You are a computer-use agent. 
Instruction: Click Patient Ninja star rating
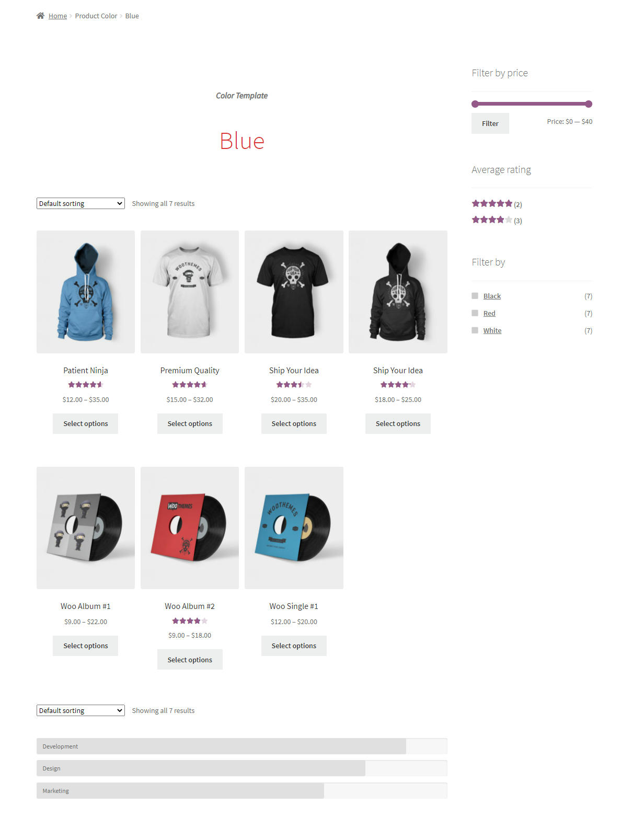tap(86, 385)
